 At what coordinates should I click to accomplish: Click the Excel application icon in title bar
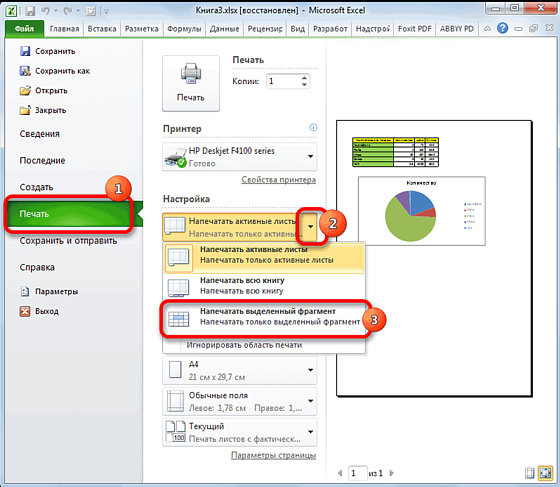click(11, 11)
